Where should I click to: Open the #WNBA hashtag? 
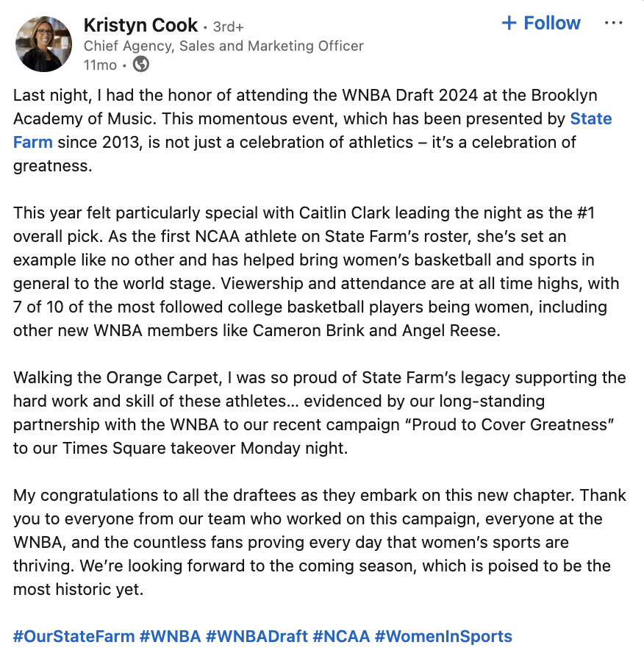(x=171, y=636)
